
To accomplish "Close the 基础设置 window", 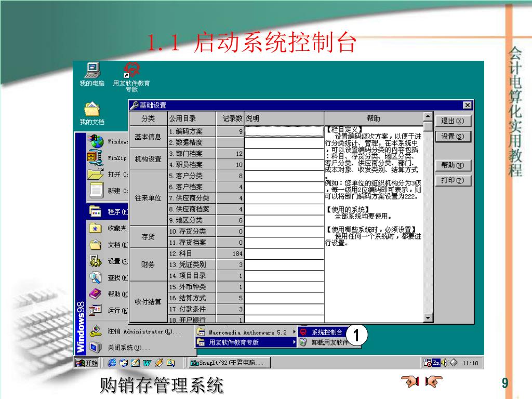I will pyautogui.click(x=468, y=105).
